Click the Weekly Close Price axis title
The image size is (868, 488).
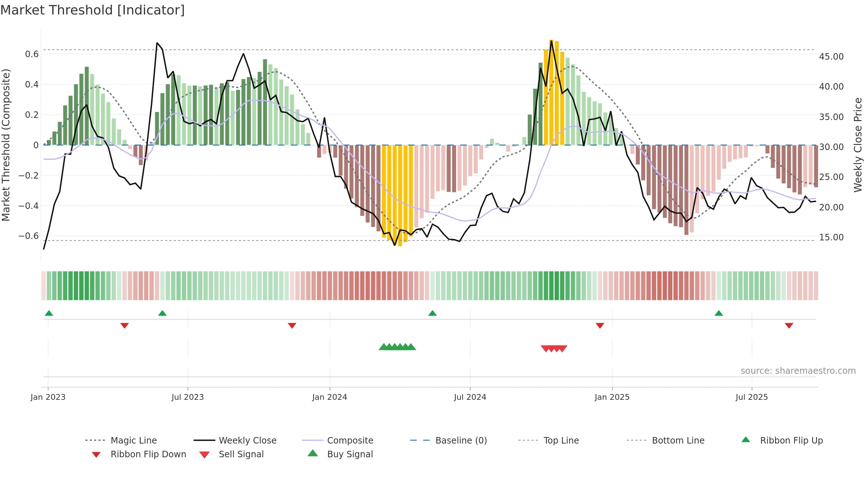[x=858, y=145]
